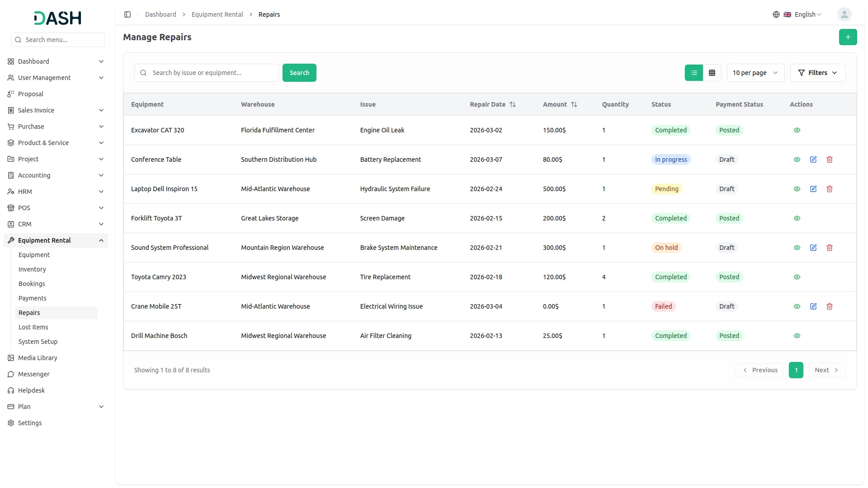Switch to list view
The height and width of the screenshot is (488, 868).
coord(693,73)
